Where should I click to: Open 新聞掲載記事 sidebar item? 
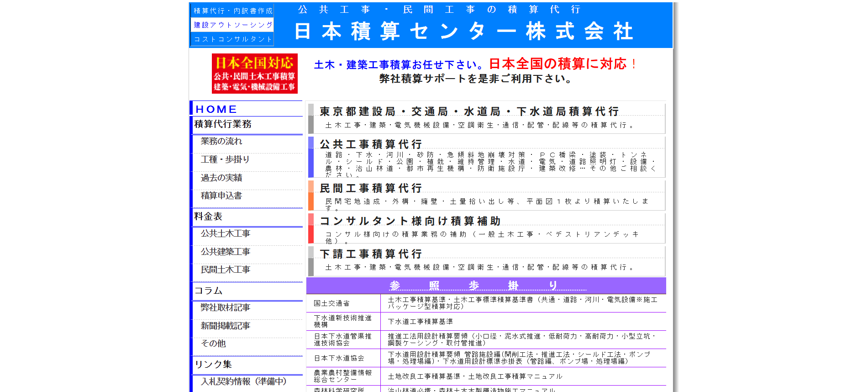226,326
